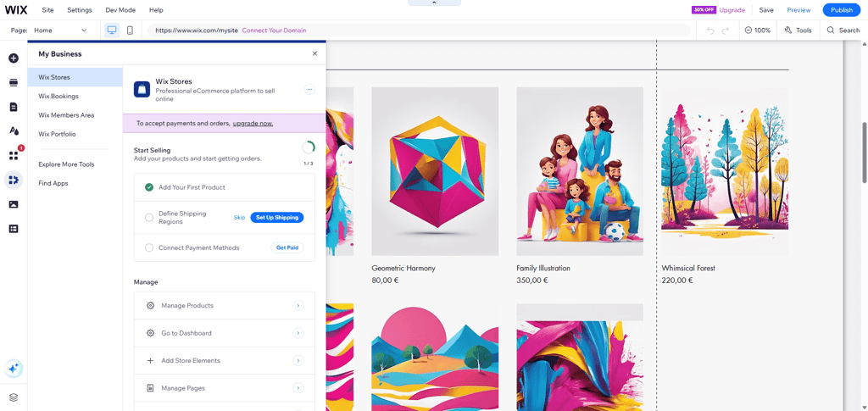Click the 1/3 setup progress ring
The height and width of the screenshot is (411, 868).
309,148
